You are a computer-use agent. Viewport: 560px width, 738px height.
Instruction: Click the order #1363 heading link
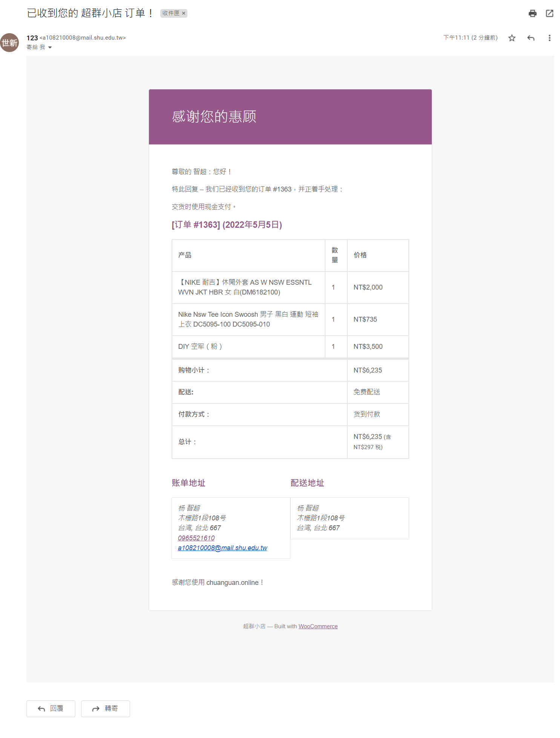point(227,225)
